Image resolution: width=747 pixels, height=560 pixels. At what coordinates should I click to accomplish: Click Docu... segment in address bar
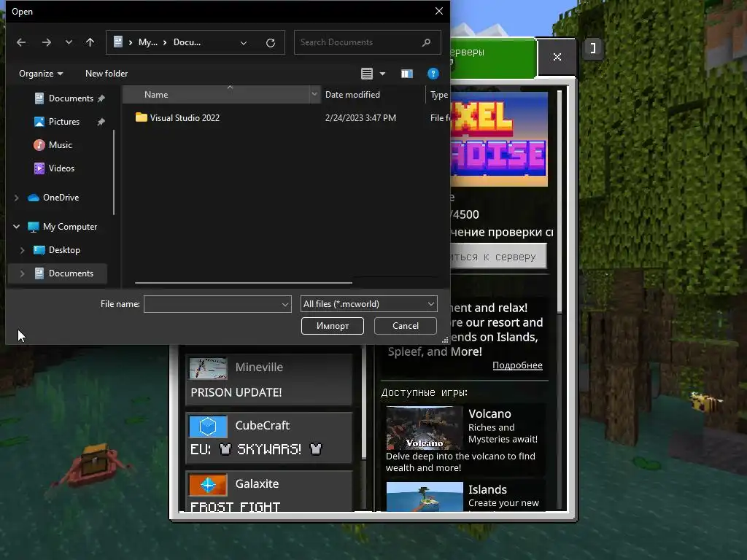click(187, 42)
